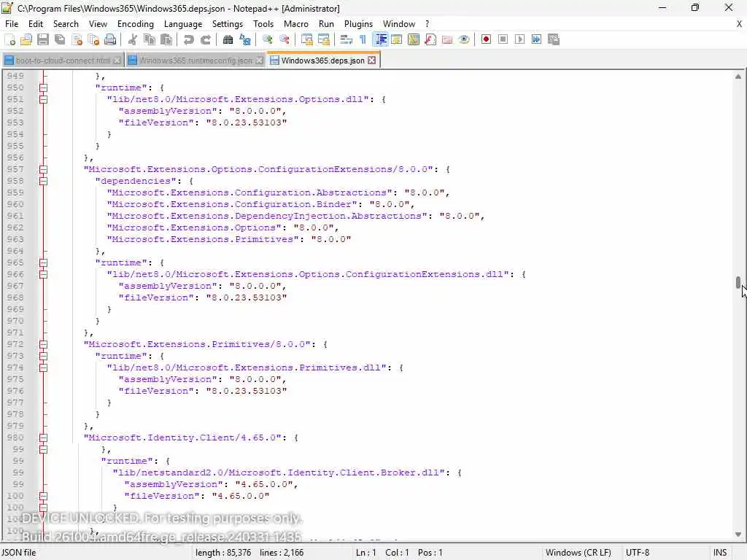This screenshot has height=560, width=747.
Task: Synchronize vertical scrolling icon
Action: [307, 39]
